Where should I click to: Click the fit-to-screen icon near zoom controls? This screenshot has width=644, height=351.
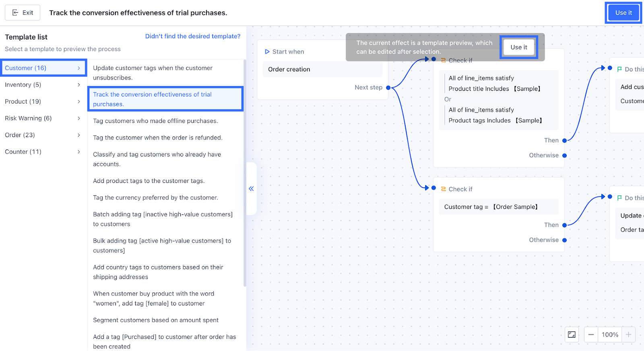(x=572, y=334)
